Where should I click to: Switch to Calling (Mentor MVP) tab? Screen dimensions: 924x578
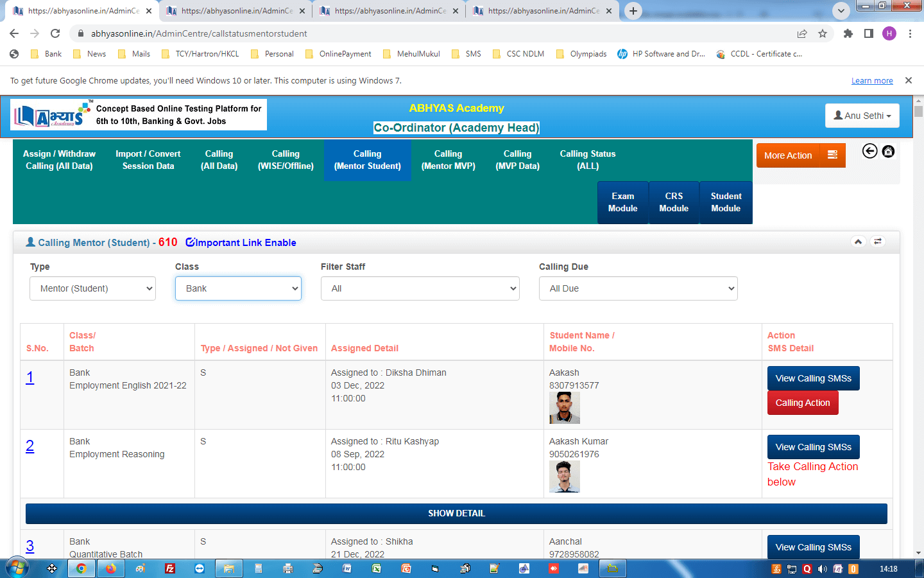[x=448, y=160]
